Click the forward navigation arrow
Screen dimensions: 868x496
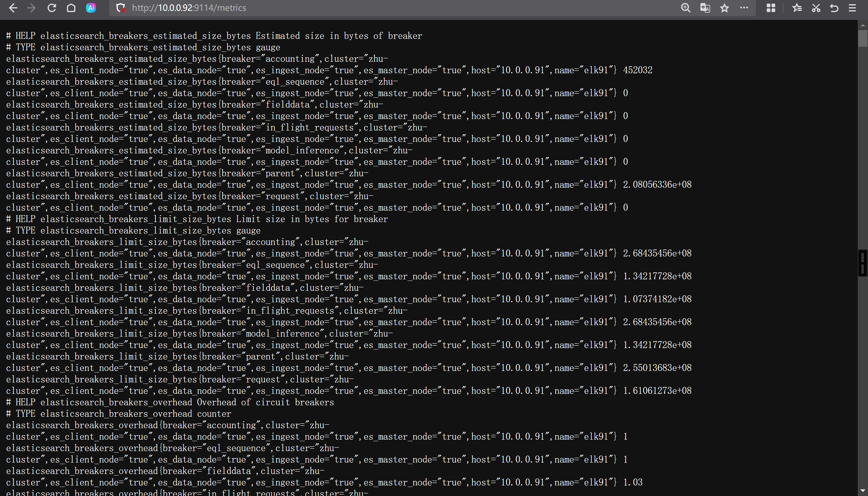[31, 8]
